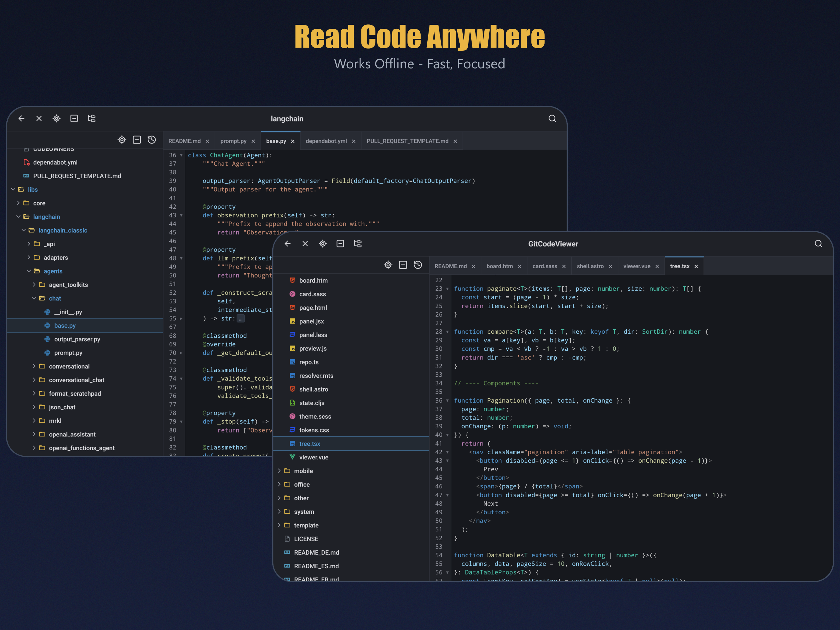Collapse all icon in langchain header
The height and width of the screenshot is (630, 840).
click(x=74, y=118)
